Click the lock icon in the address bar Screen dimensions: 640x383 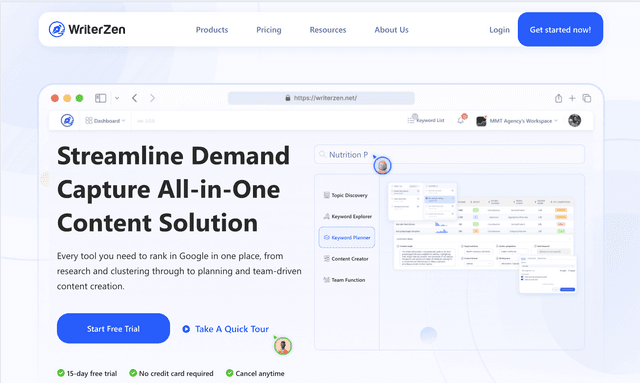coord(288,98)
